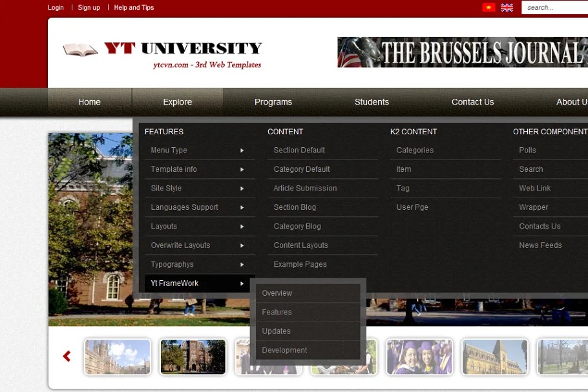588x392 pixels.
Task: Choose Development from the submenu
Action: tap(284, 350)
